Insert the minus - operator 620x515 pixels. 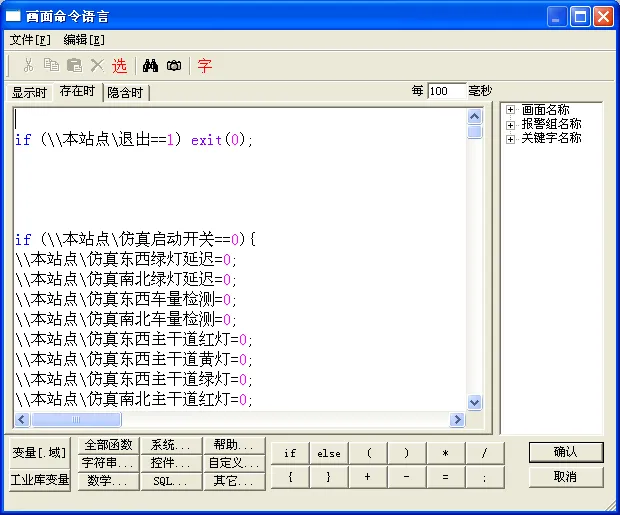(x=406, y=477)
